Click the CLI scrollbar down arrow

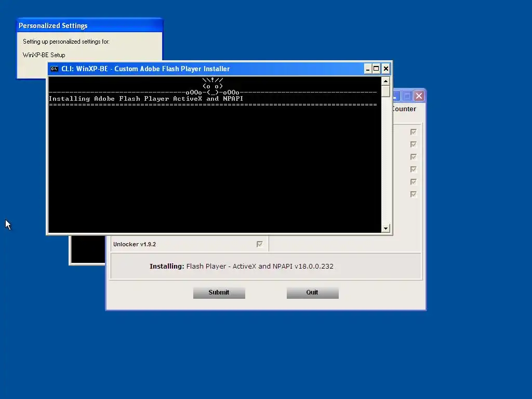point(385,229)
